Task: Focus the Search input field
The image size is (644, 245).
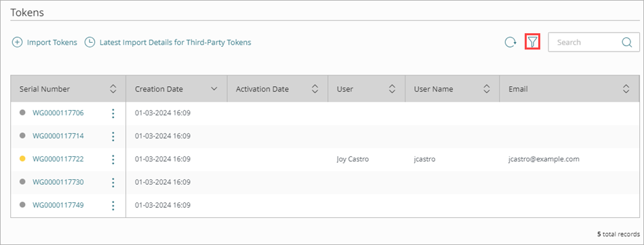Action: pyautogui.click(x=594, y=42)
